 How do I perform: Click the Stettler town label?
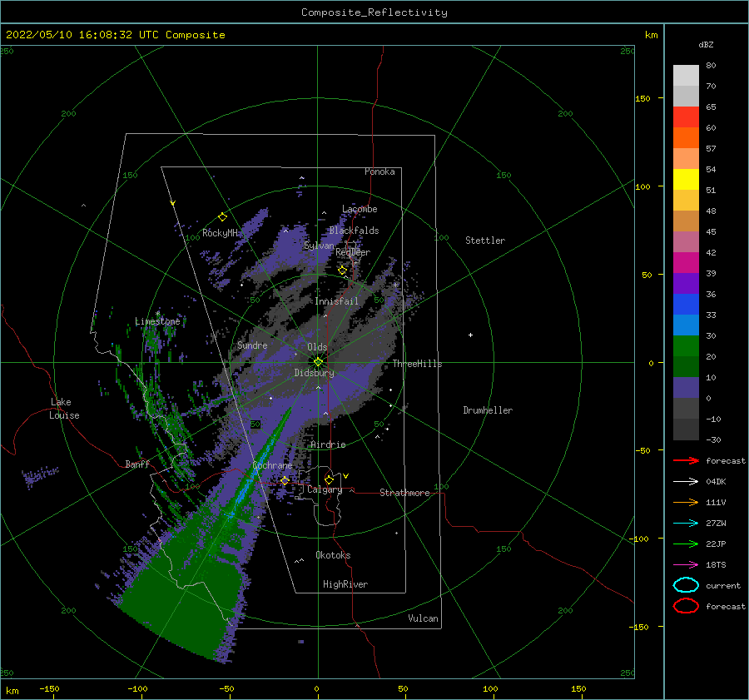click(485, 241)
